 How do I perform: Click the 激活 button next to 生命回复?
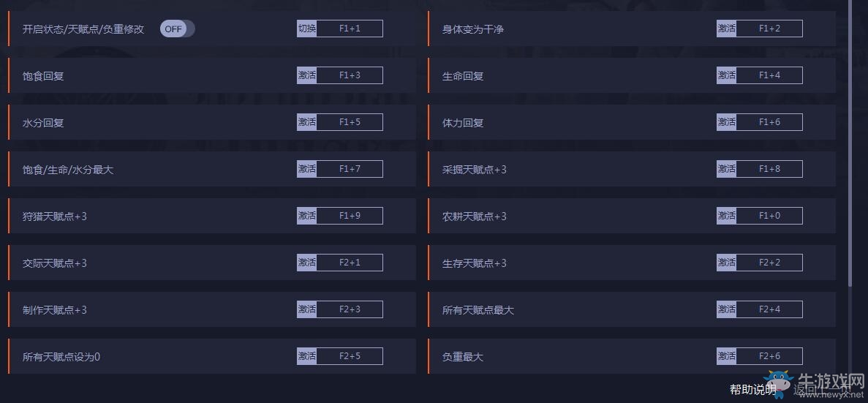[726, 75]
